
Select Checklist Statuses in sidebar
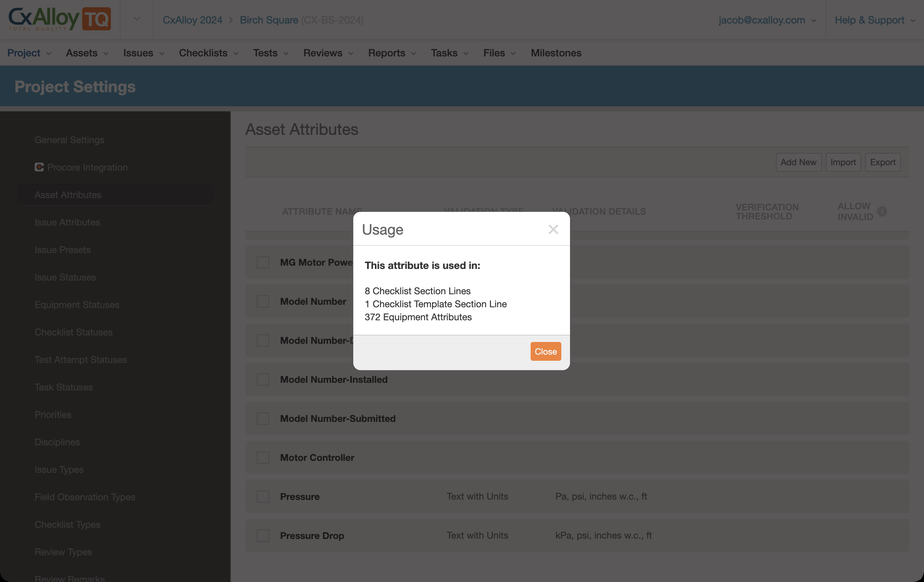(73, 332)
